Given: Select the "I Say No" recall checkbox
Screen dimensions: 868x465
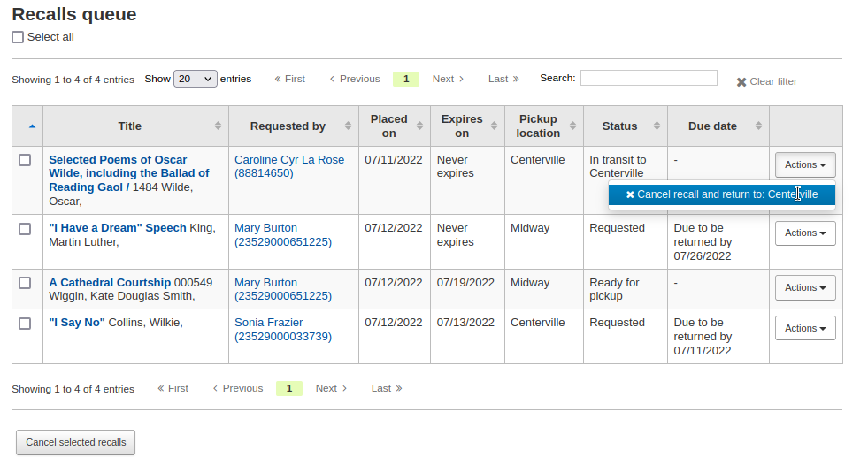Looking at the screenshot, I should click(x=25, y=324).
